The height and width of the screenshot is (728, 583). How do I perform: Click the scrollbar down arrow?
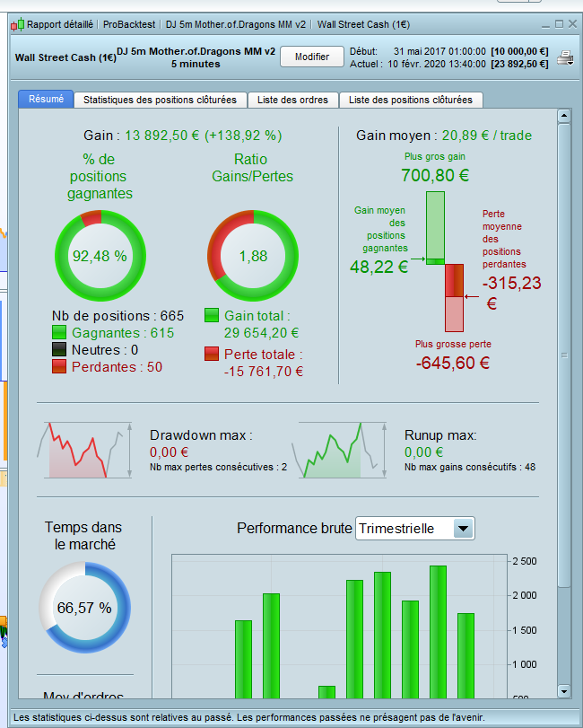[x=564, y=691]
